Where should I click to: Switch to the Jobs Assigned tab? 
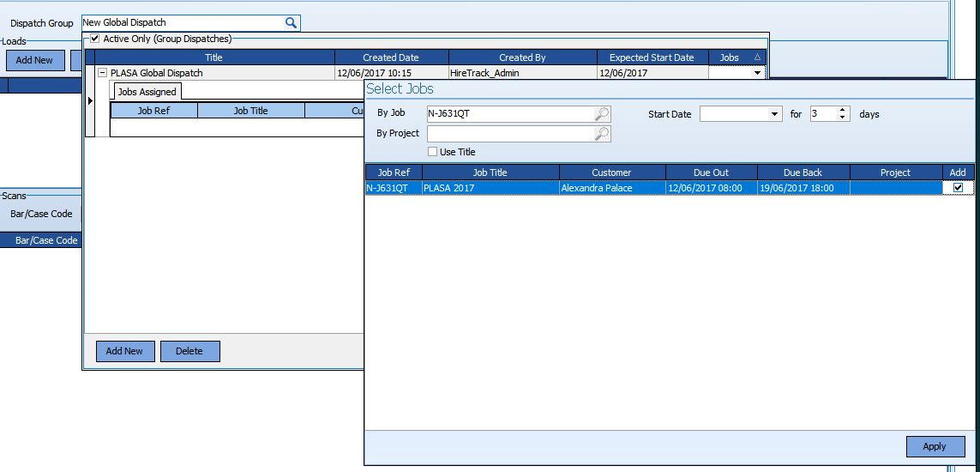pyautogui.click(x=147, y=92)
